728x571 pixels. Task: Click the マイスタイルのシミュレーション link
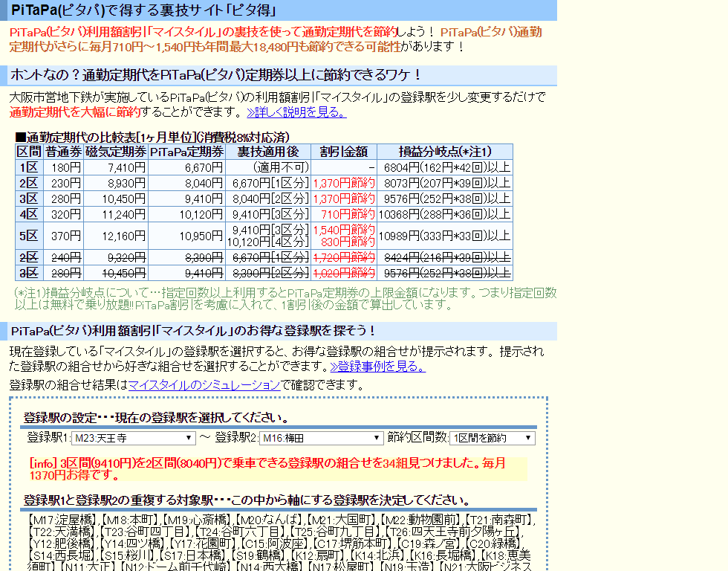pos(204,384)
